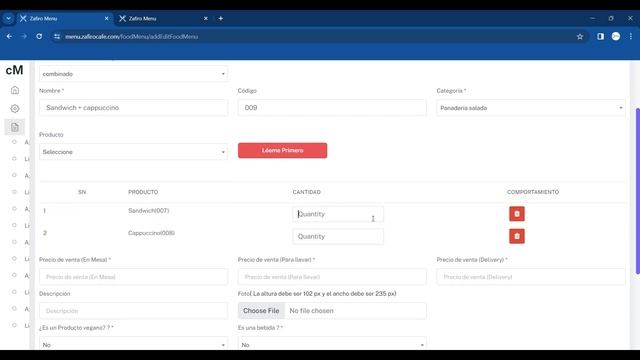Open the Chrome three-dot menu
640x360 pixels.
point(631,36)
